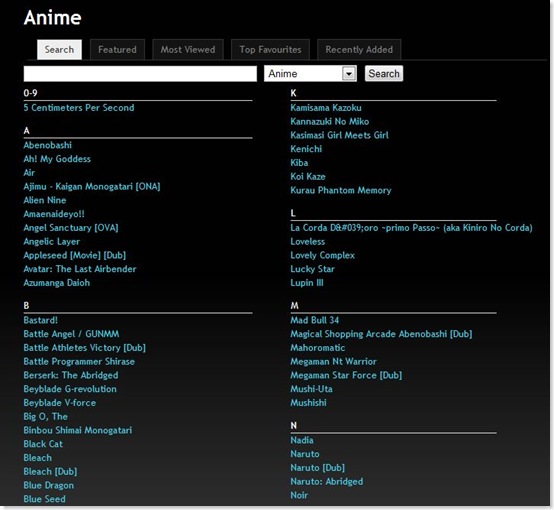Open the Kenichi link
The height and width of the screenshot is (510, 554).
point(306,149)
